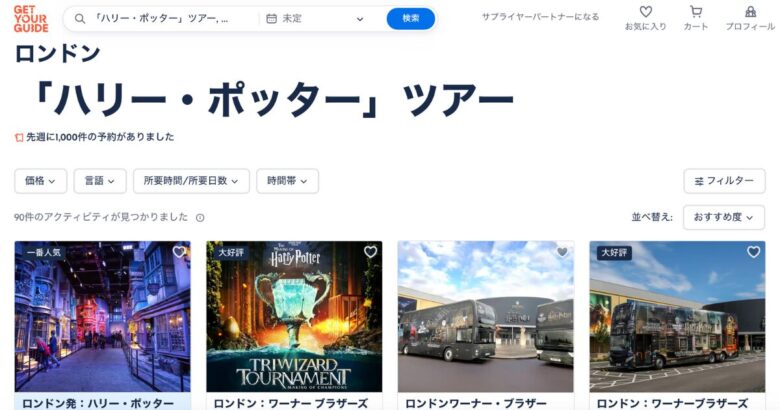Screen dimensions: 780x410
Task: Expand the 所要時間/所要日数 duration dropdown
Action: tap(191, 181)
